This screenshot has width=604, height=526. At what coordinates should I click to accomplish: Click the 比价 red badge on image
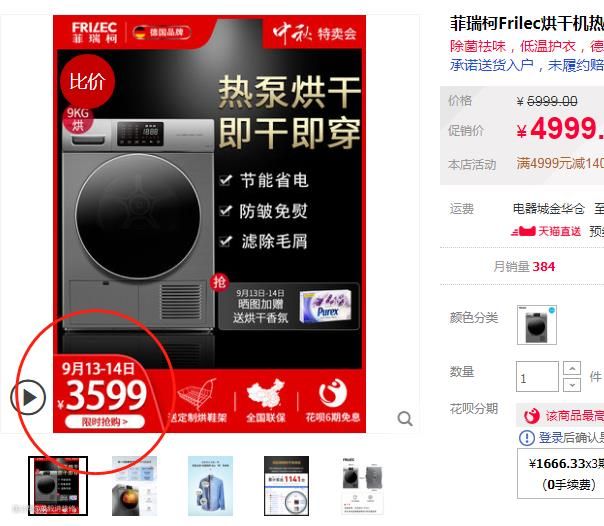(x=87, y=81)
